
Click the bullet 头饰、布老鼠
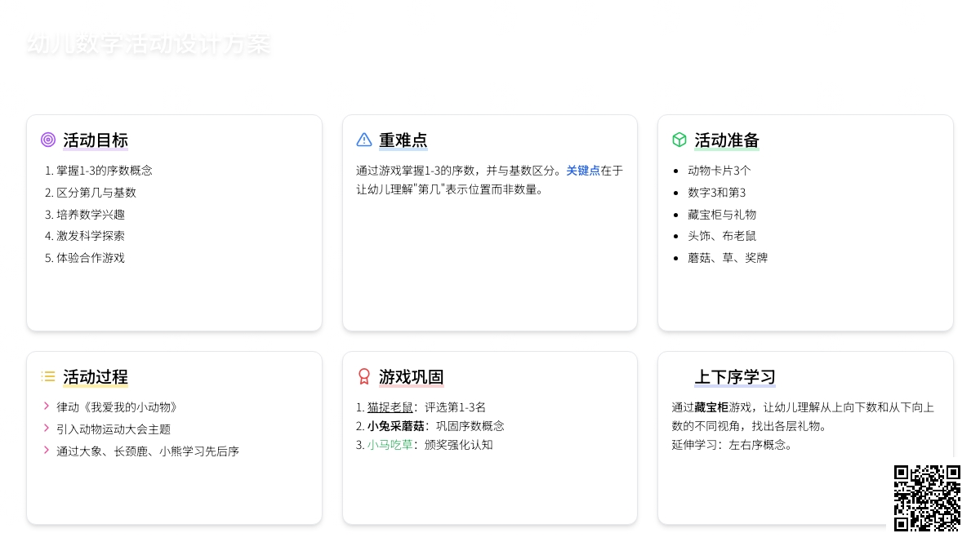point(722,236)
